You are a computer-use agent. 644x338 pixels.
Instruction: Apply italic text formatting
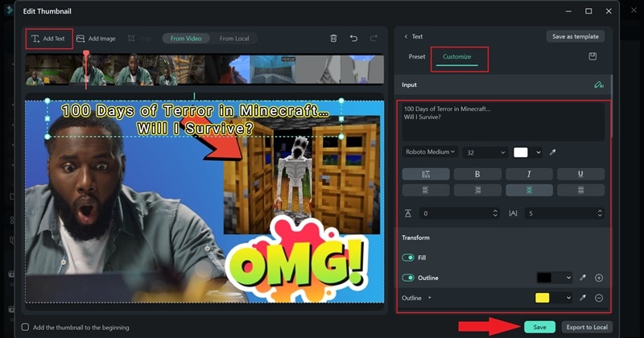(528, 174)
